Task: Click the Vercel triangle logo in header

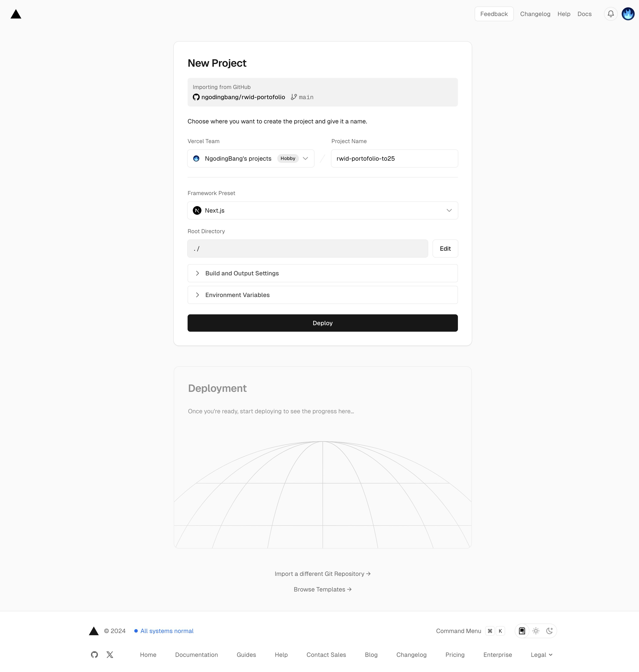Action: (16, 14)
